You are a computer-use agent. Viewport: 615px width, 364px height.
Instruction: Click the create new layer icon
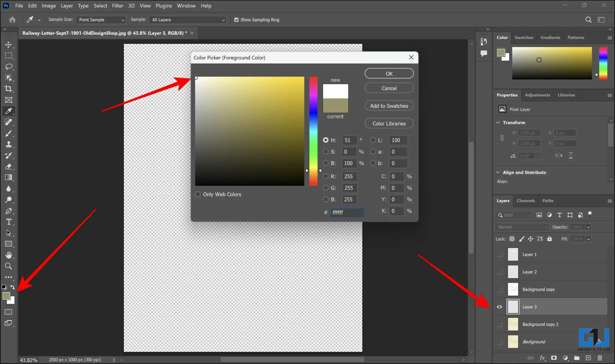pos(588,358)
